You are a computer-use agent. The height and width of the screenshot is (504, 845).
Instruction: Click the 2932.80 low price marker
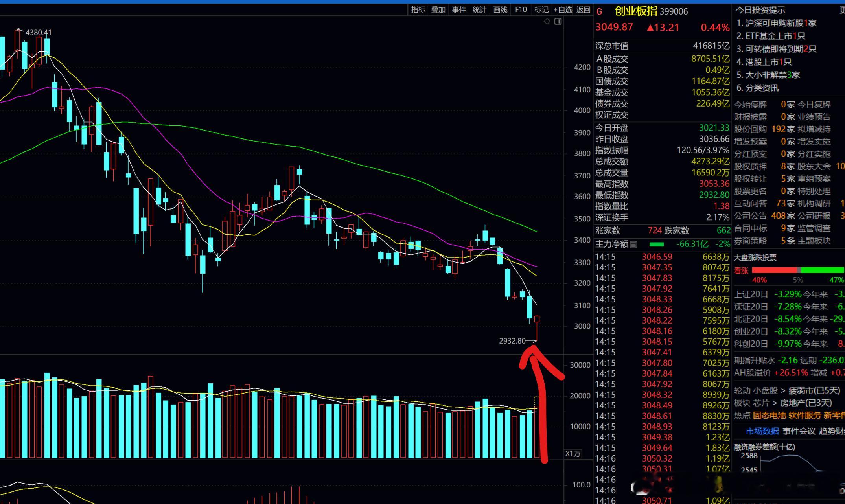click(x=512, y=341)
